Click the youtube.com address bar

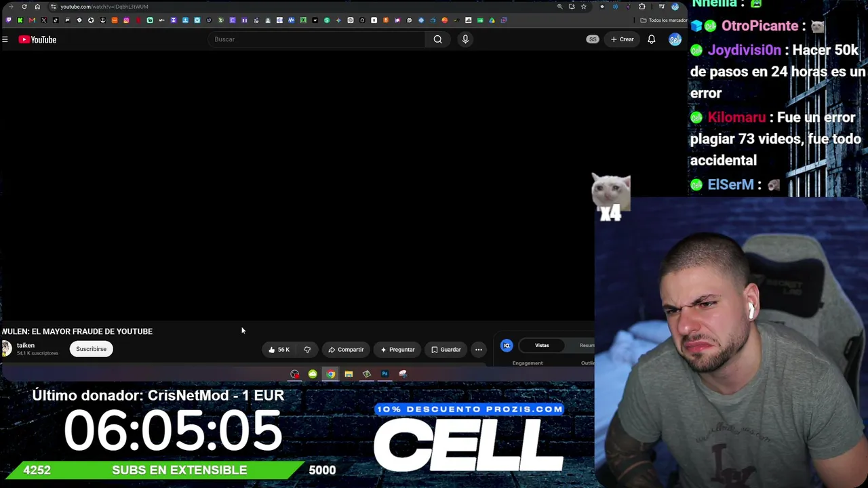[x=305, y=7]
